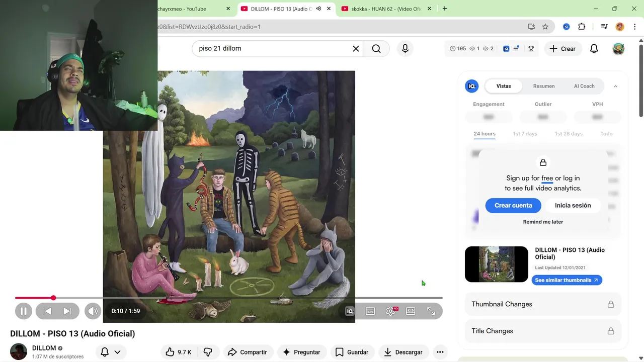
Task: Open the Chrome extensions puzzle icon
Action: pos(582,27)
